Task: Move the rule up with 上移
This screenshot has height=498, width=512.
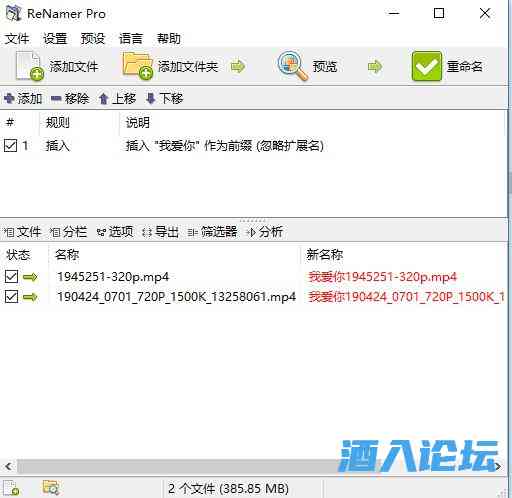Action: (x=117, y=98)
